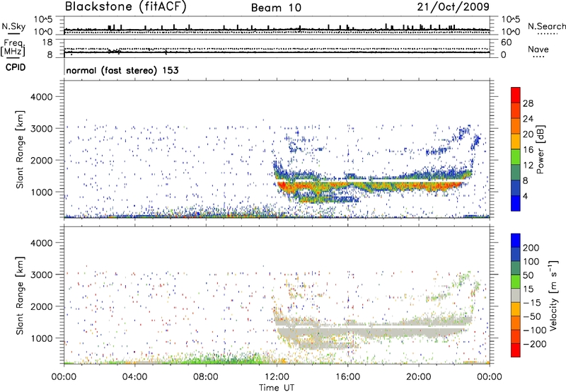
Task: Click the 'Freq. [MHz]' label
Action: tap(13, 48)
